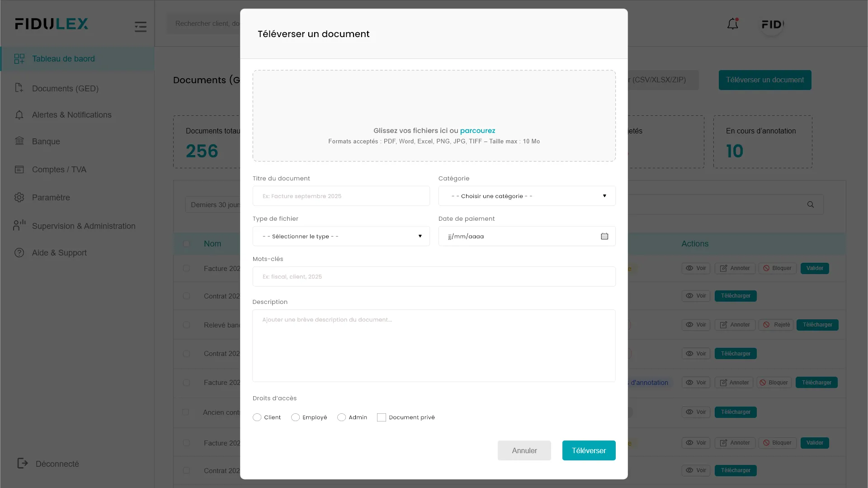Screen dimensions: 868x488
Task: Open calendar picker in Date de paiement
Action: click(604, 236)
